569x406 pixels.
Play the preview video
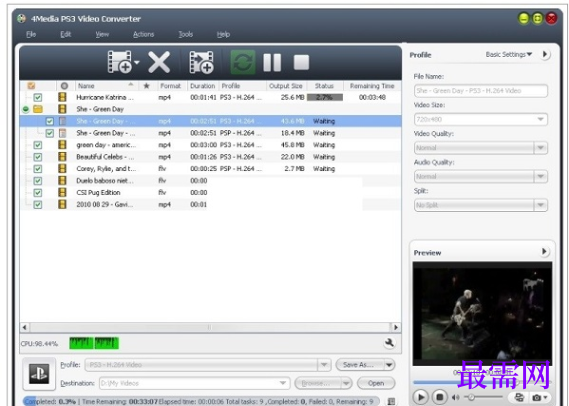pos(421,397)
